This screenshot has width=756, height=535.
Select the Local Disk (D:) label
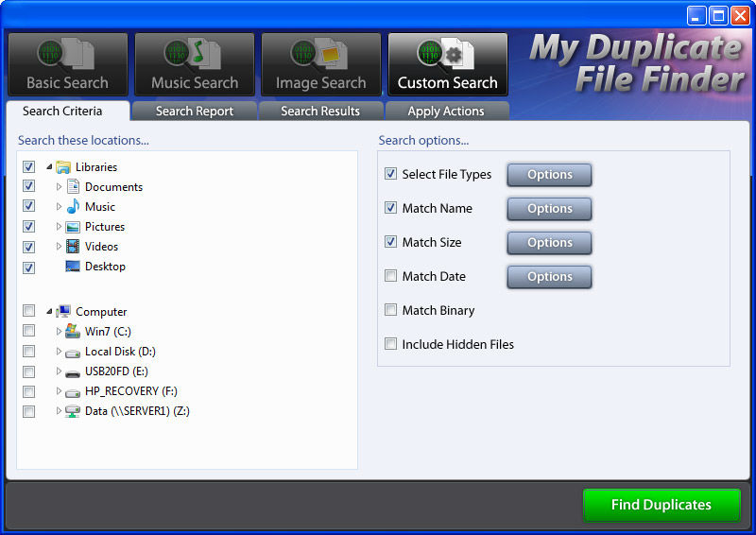[121, 352]
